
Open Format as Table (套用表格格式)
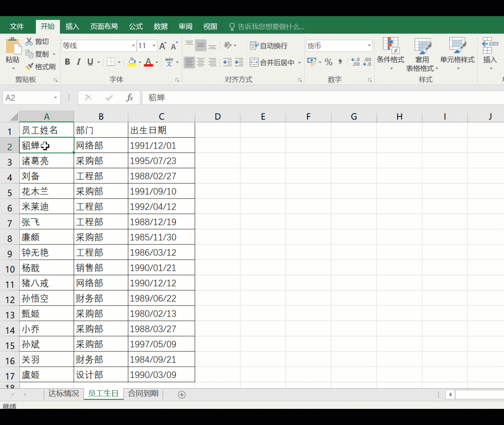[x=422, y=54]
